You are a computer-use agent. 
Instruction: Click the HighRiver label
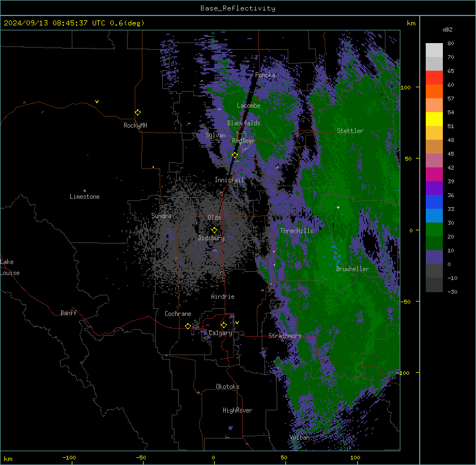click(x=237, y=410)
